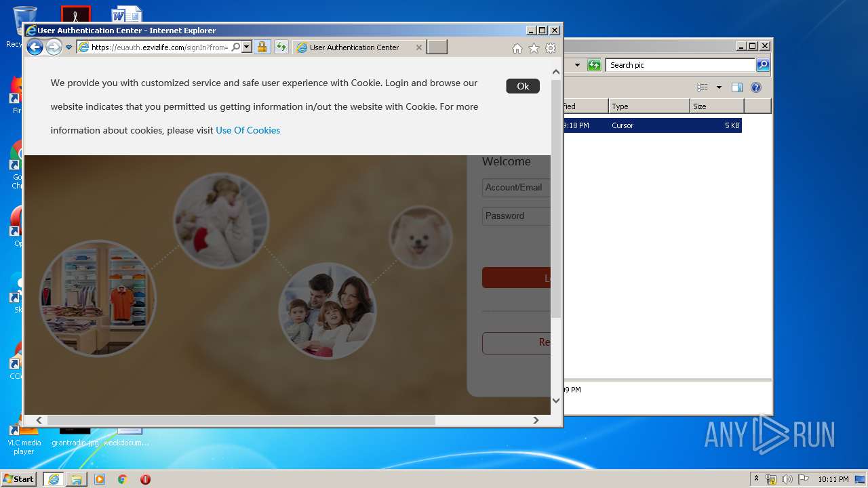
Task: Click the horizontal scroll-left arrow
Action: (39, 420)
